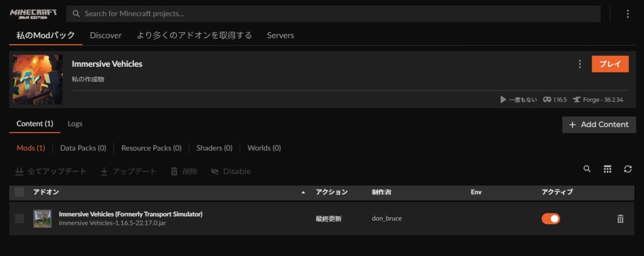644x256 pixels.
Task: Click the Immersive Vehicles mod icon thumbnail
Action: pos(42,219)
